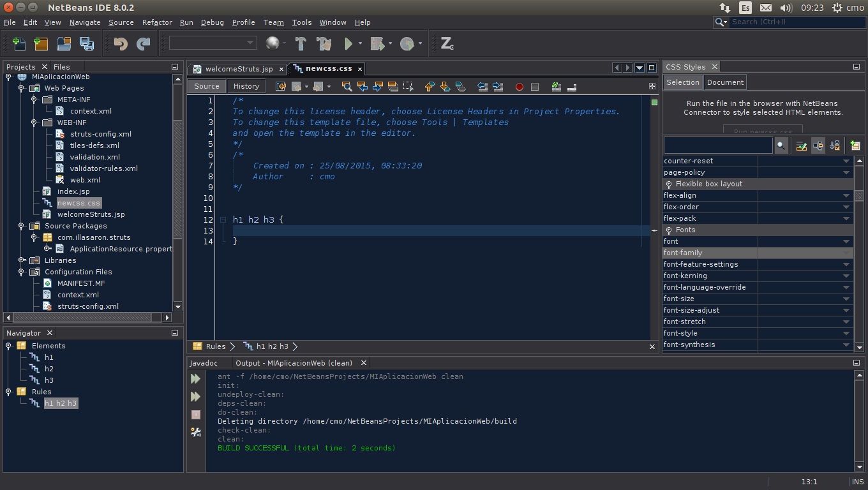Switch to the History view button

point(246,86)
